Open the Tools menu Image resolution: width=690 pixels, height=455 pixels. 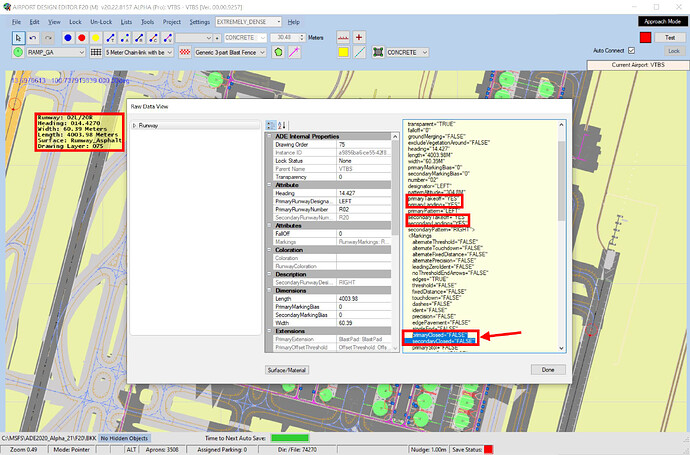[147, 22]
